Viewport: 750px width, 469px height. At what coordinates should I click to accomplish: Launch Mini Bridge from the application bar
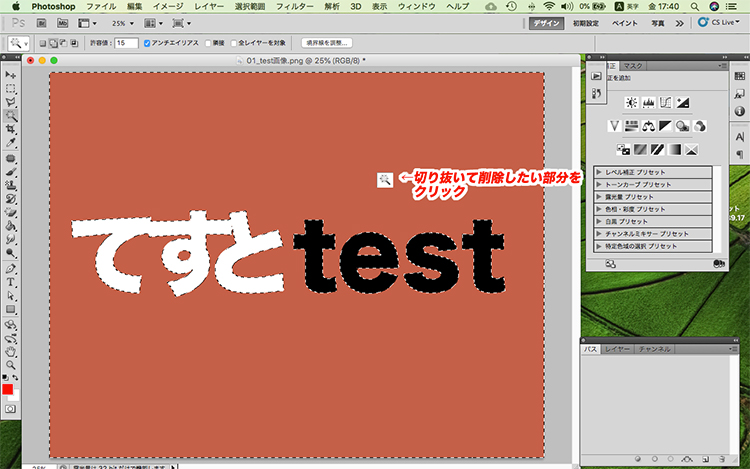click(62, 23)
